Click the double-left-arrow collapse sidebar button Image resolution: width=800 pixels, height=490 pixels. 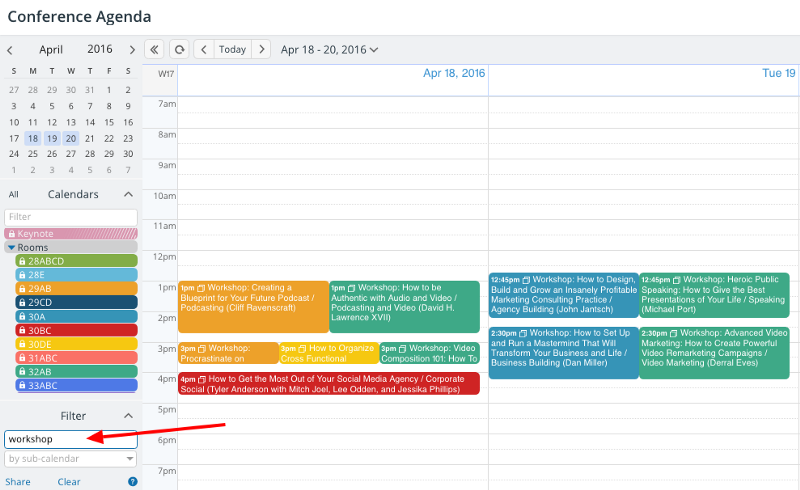154,50
